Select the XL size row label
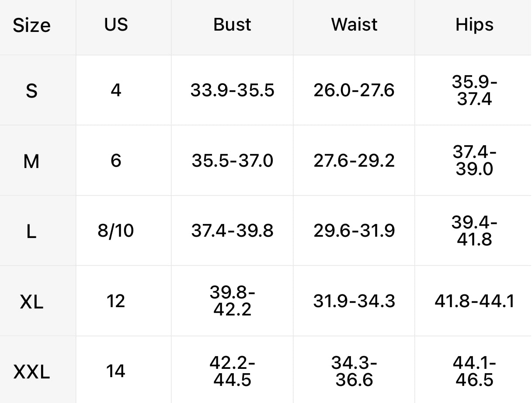 (31, 301)
